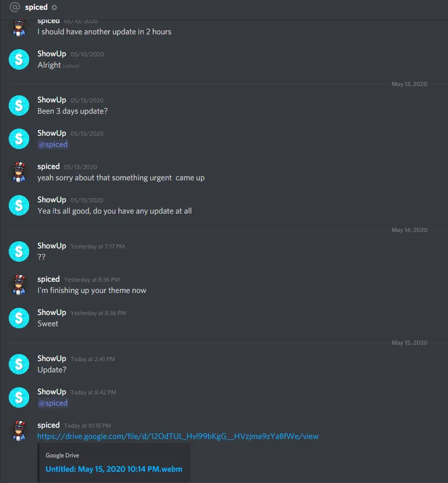Viewport: 448px width, 483px height.
Task: Click the @ icon beside spiced header
Action: point(15,7)
